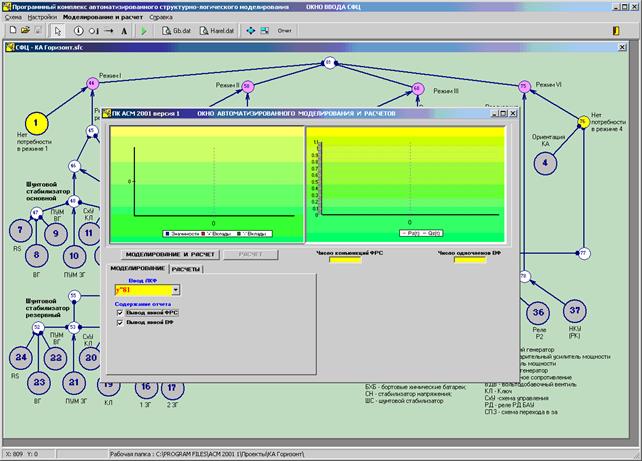Viewport: 642px width, 461px height.
Task: Toggle 'Вывод явной ФРС' checkbox
Action: (120, 312)
